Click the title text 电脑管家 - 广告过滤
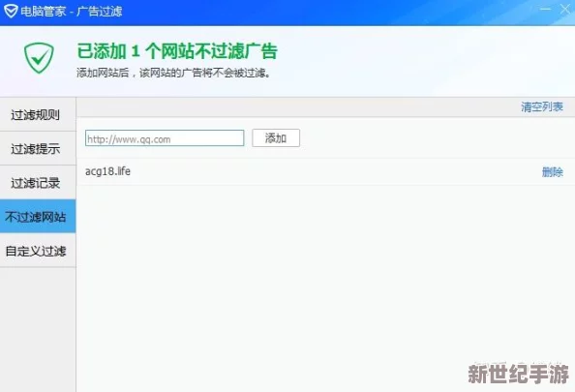The width and height of the screenshot is (575, 392). (x=71, y=12)
